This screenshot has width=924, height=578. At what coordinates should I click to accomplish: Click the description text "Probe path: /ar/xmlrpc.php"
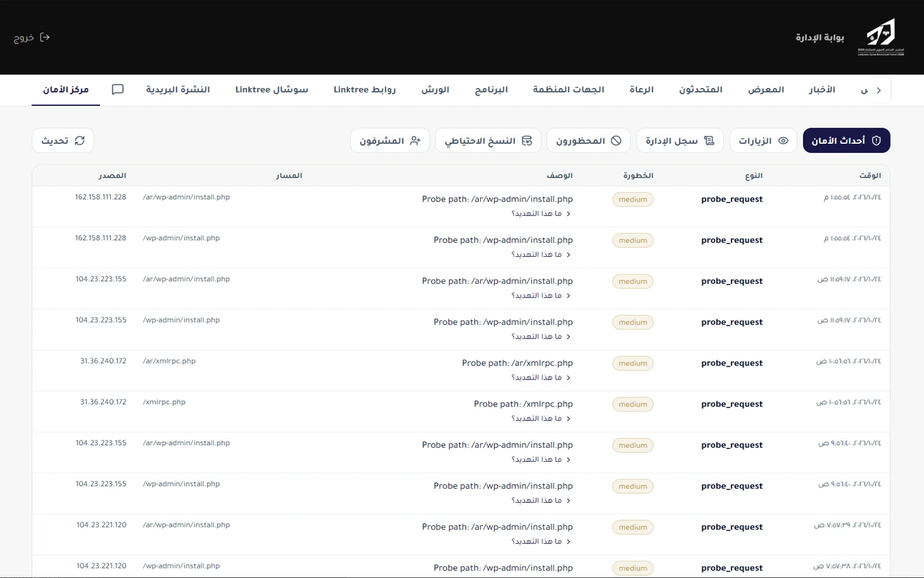(518, 363)
